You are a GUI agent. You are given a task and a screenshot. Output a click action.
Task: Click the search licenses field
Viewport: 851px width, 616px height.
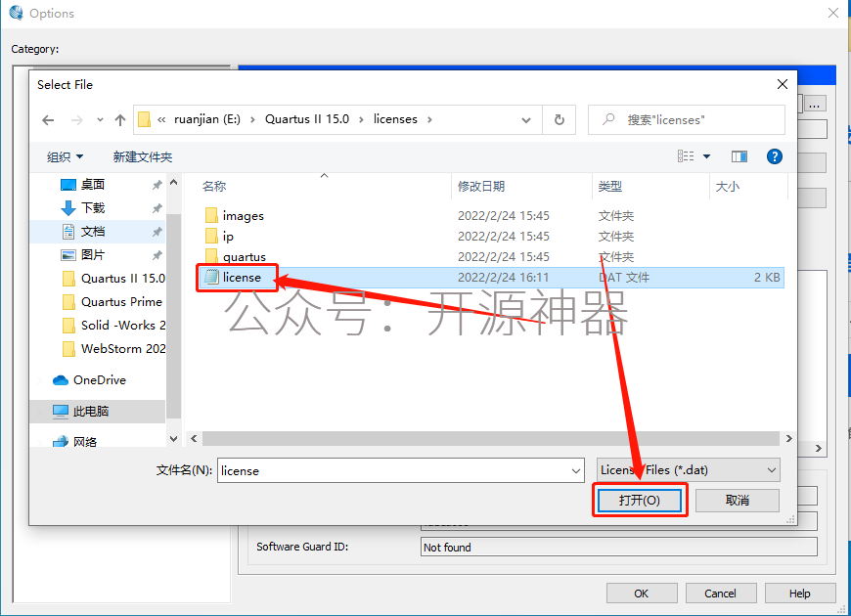[687, 120]
